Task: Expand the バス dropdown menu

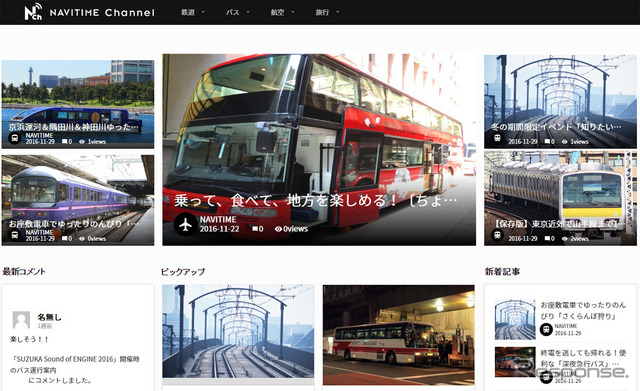Action: click(237, 12)
